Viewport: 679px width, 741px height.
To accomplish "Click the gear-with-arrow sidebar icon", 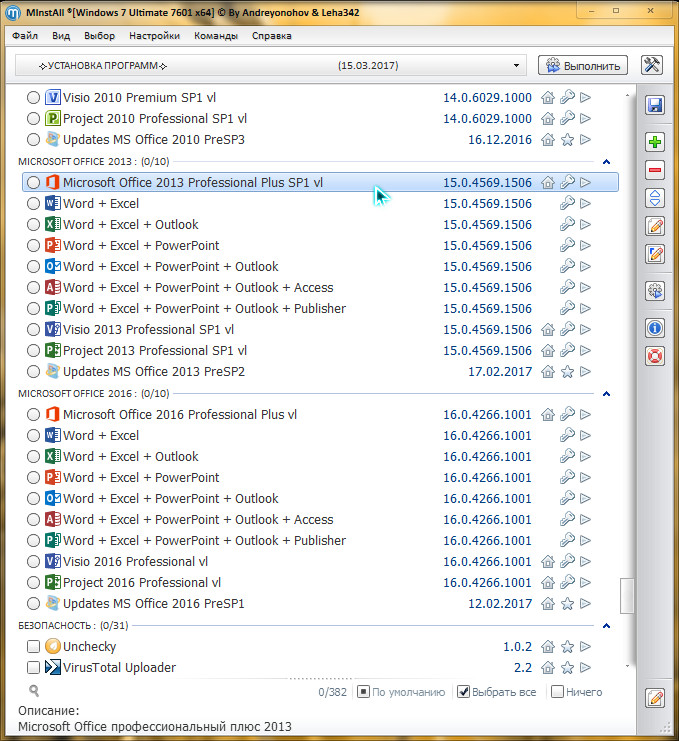I will pyautogui.click(x=655, y=291).
